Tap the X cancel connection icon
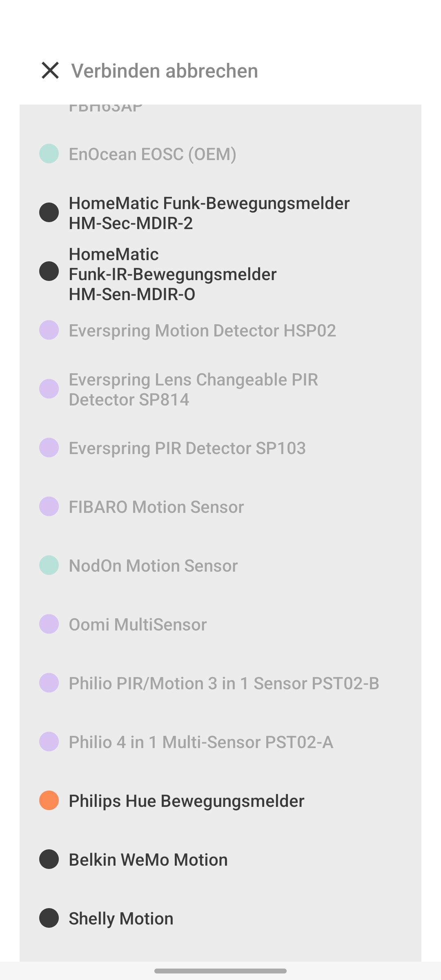Viewport: 441px width, 980px height. point(50,71)
